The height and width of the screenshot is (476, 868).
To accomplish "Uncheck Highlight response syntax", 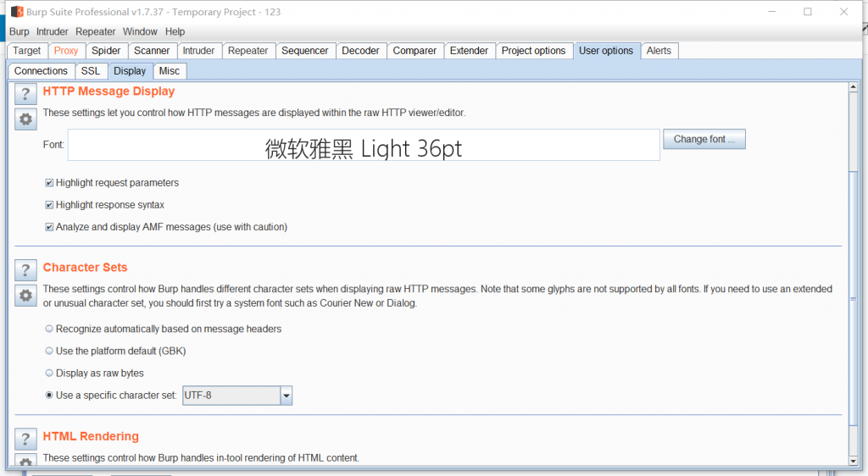I will point(49,205).
